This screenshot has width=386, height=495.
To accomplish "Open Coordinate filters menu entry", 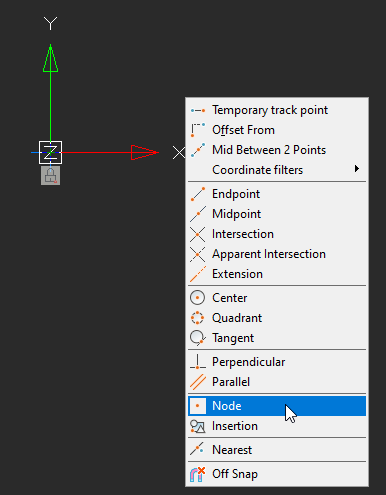I will [277, 170].
